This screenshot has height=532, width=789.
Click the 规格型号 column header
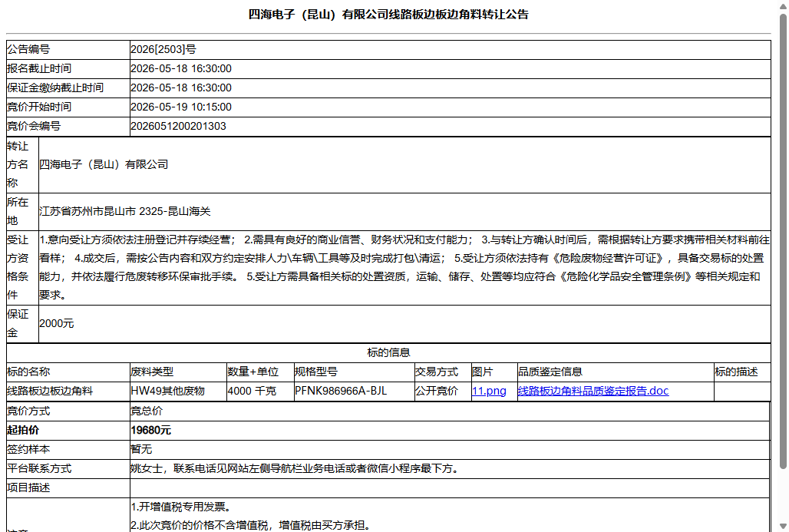[354, 372]
